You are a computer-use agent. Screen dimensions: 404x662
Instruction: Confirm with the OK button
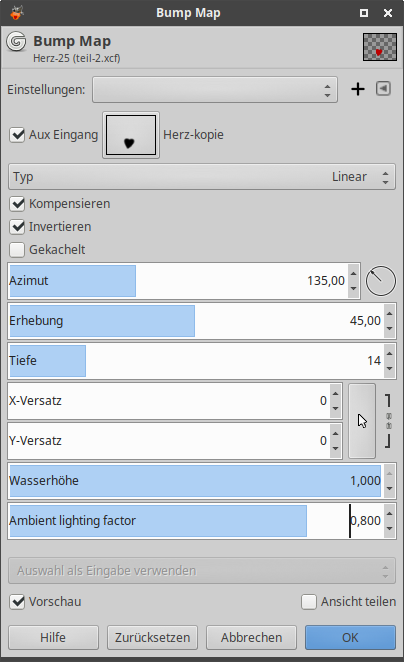pyautogui.click(x=350, y=637)
